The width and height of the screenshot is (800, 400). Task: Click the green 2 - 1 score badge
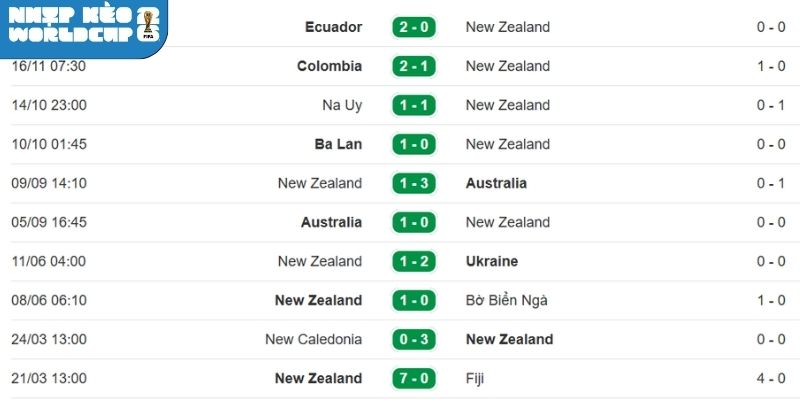pyautogui.click(x=413, y=67)
